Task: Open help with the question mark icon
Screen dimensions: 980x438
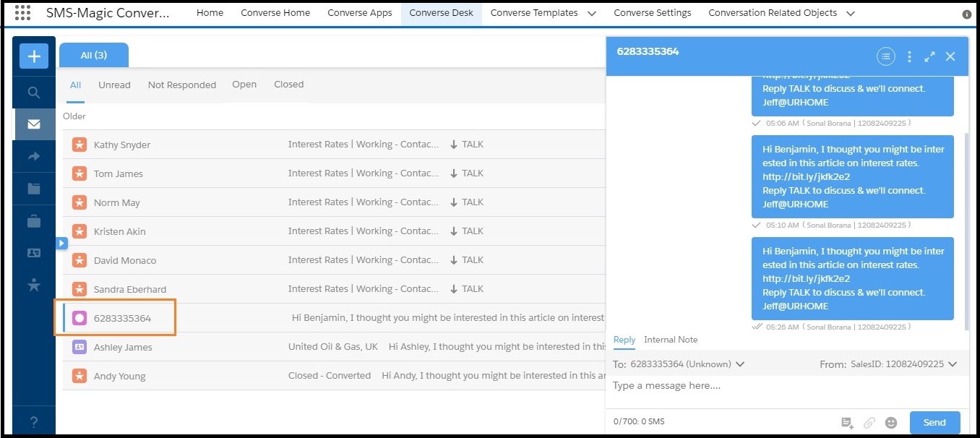Action: pos(34,423)
